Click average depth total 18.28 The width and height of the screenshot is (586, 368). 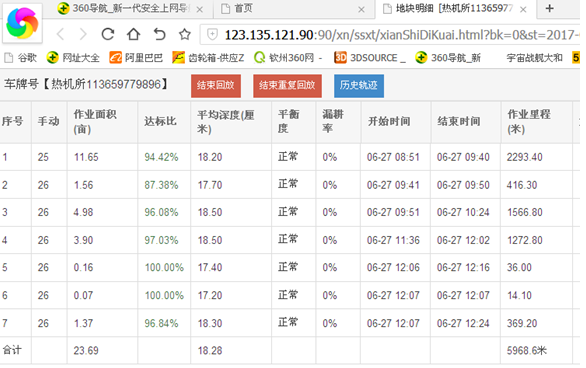210,350
